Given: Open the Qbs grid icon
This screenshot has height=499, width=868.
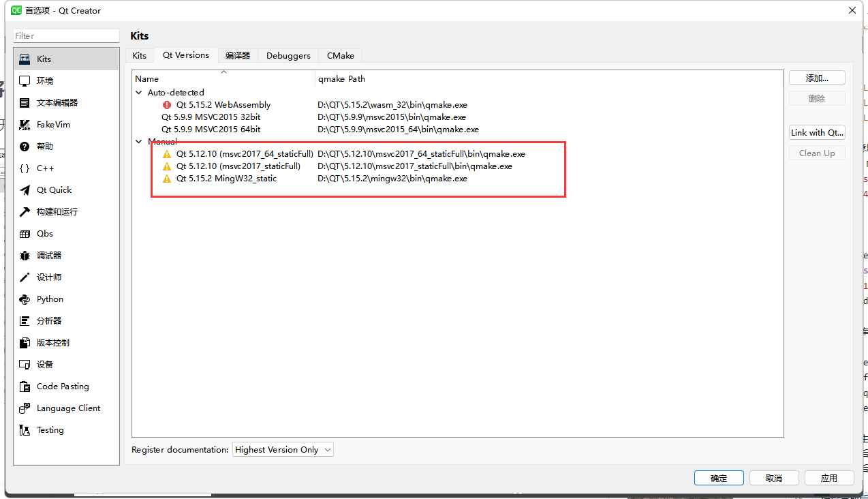Looking at the screenshot, I should pyautogui.click(x=25, y=234).
